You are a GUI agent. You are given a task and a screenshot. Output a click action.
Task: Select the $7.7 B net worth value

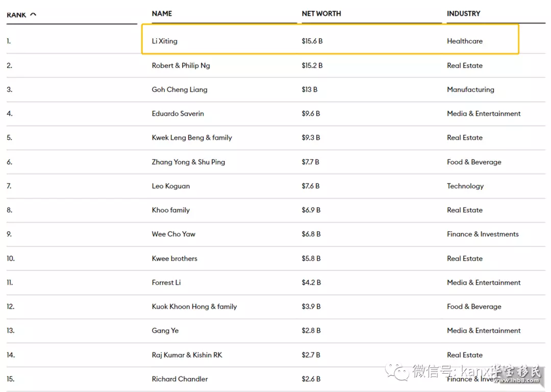click(310, 162)
